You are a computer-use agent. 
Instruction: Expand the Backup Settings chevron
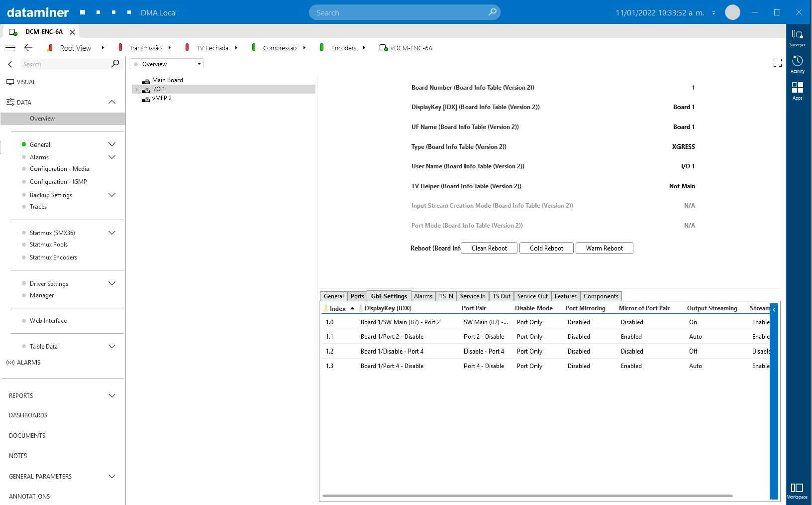click(112, 195)
